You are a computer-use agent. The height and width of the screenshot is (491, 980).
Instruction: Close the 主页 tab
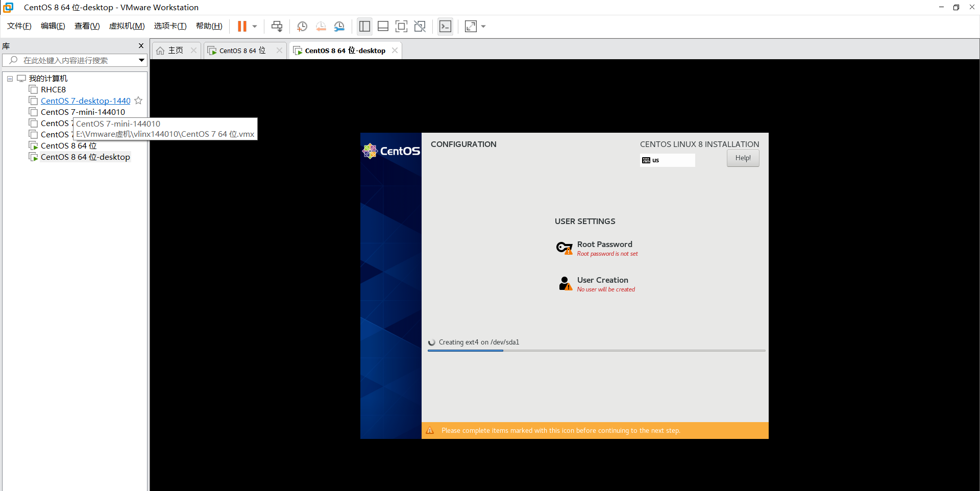tap(193, 50)
